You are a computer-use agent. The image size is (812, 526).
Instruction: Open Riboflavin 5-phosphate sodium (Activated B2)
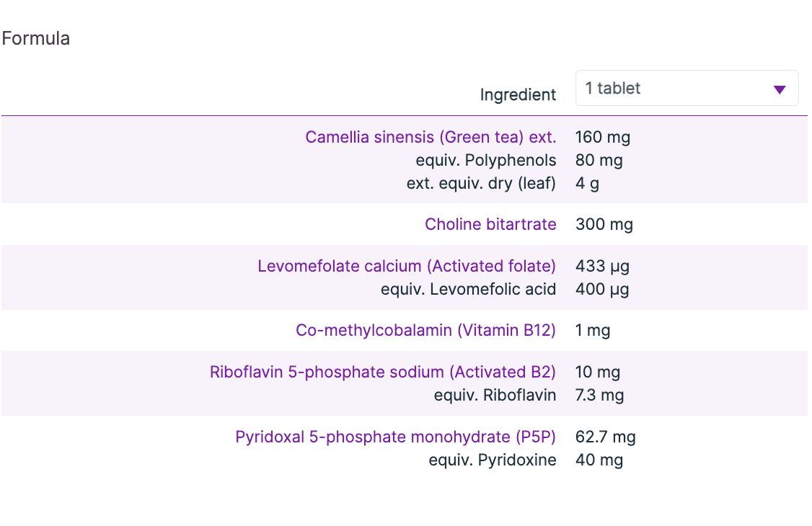(x=383, y=372)
